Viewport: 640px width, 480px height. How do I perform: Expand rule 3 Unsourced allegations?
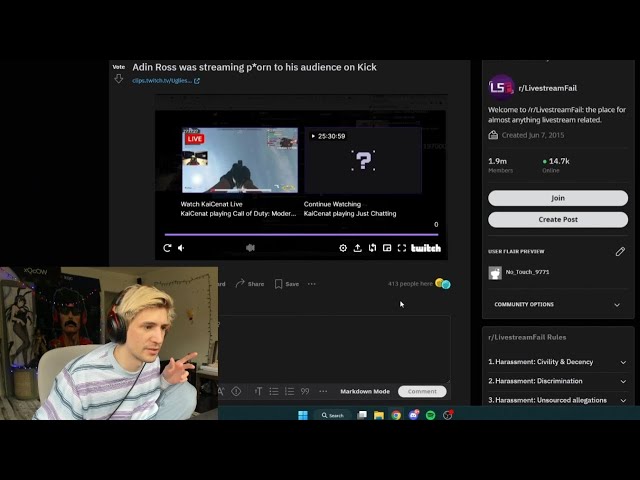click(558, 400)
